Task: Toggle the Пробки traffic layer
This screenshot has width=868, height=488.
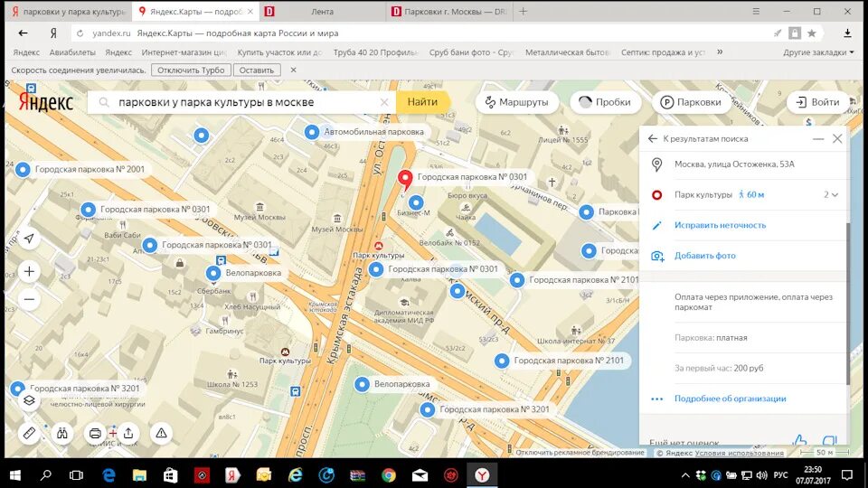Action: (606, 102)
